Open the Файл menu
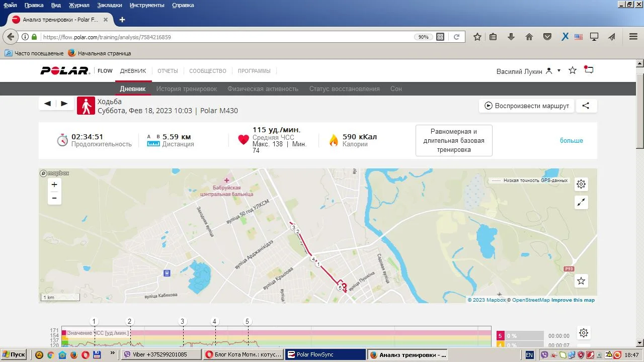 (x=10, y=5)
